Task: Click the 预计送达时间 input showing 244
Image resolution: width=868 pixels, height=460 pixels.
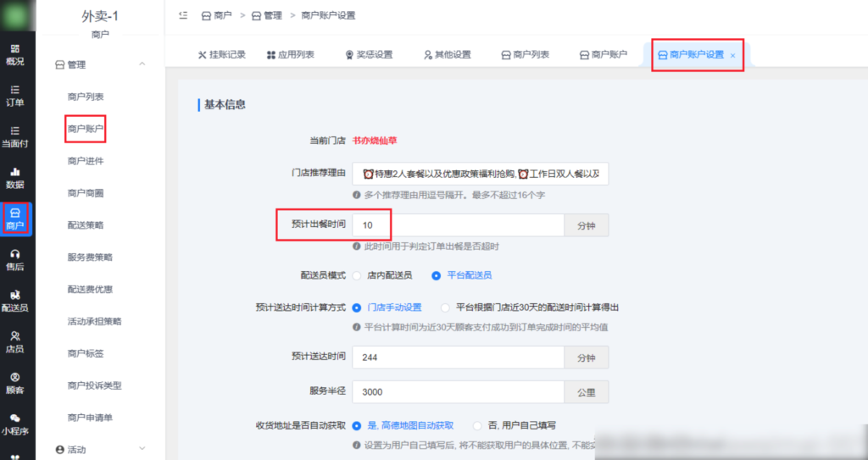Action: tap(459, 357)
